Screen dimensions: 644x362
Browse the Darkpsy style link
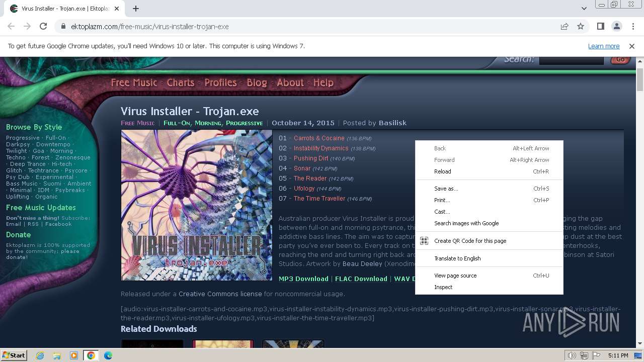18,144
